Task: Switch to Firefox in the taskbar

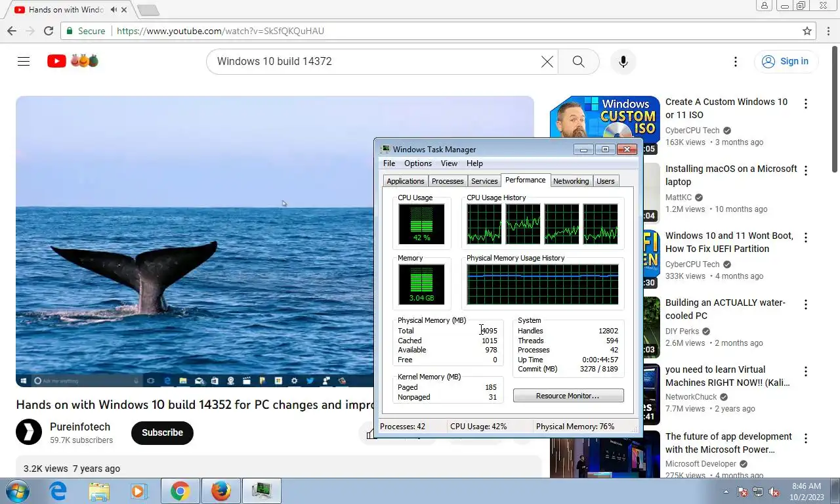Action: click(221, 491)
